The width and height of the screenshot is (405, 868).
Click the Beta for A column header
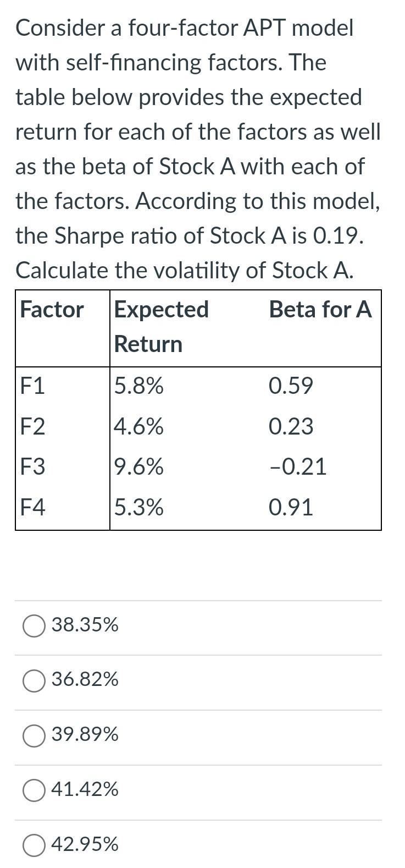coord(320,310)
